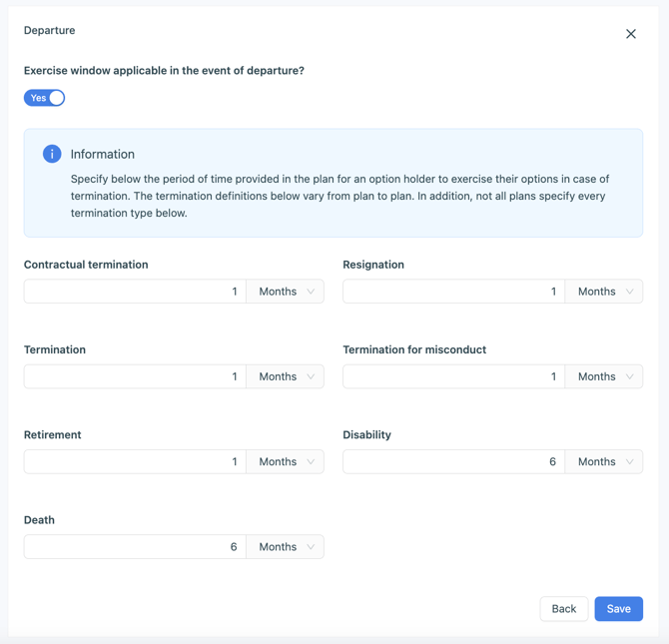669x644 pixels.
Task: Focus the Resignation value input
Action: [x=453, y=292]
